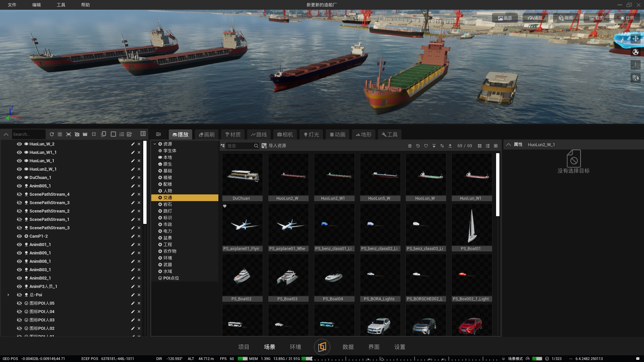Hide the HuoLun_W_2 object
The height and width of the screenshot is (362, 644).
pos(19,144)
